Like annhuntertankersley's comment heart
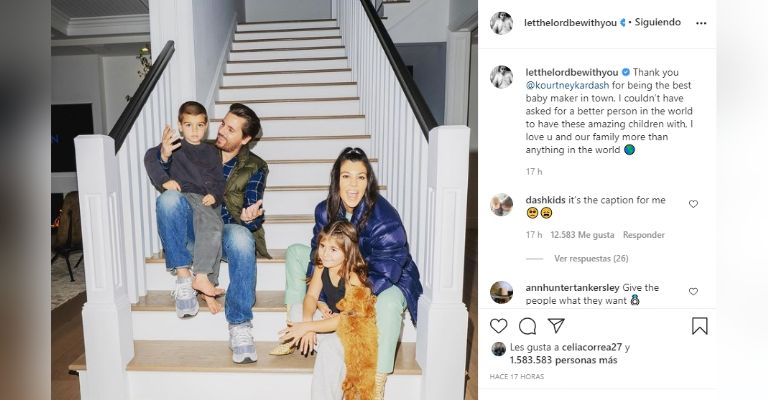 pos(693,291)
